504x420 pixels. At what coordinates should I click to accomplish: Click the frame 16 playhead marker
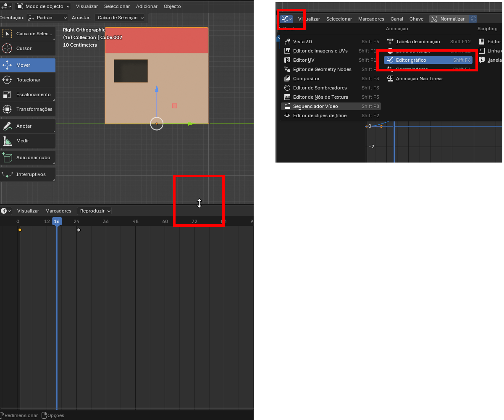(x=57, y=221)
